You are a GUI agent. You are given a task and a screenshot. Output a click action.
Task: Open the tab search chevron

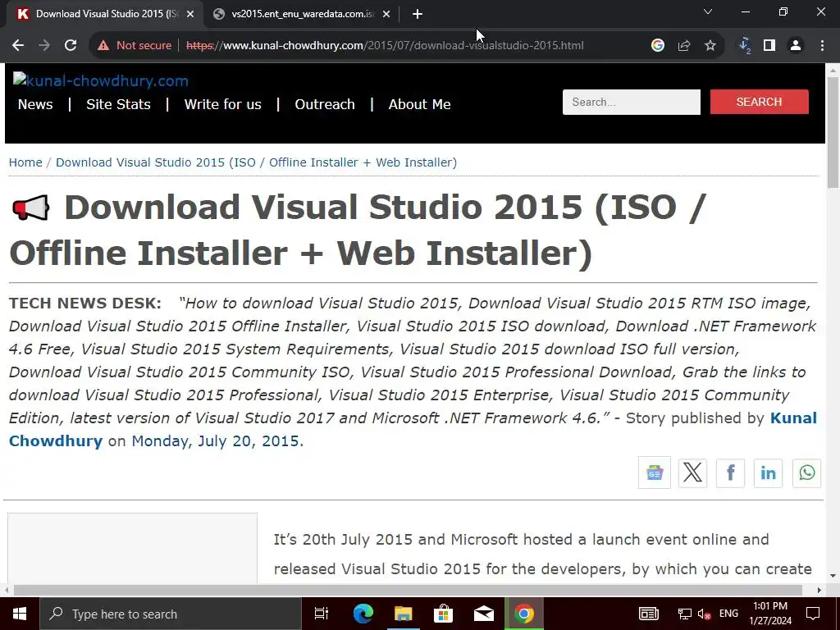(x=708, y=11)
